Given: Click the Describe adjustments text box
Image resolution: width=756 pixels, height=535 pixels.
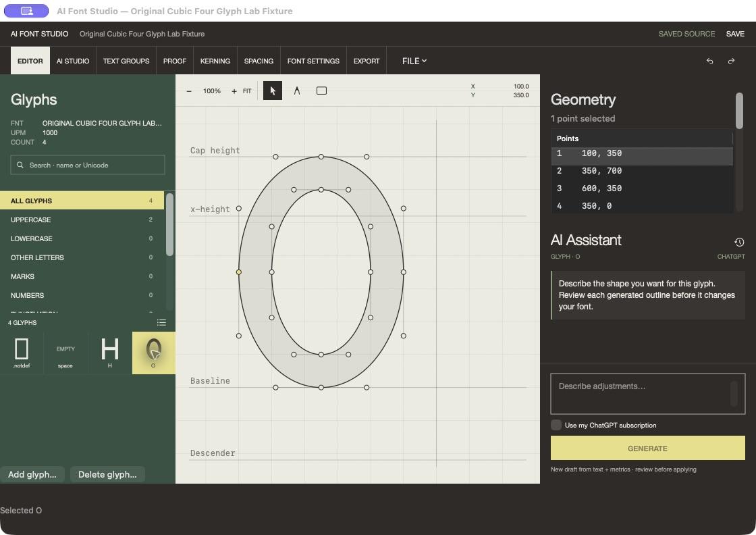Looking at the screenshot, I should coord(647,394).
